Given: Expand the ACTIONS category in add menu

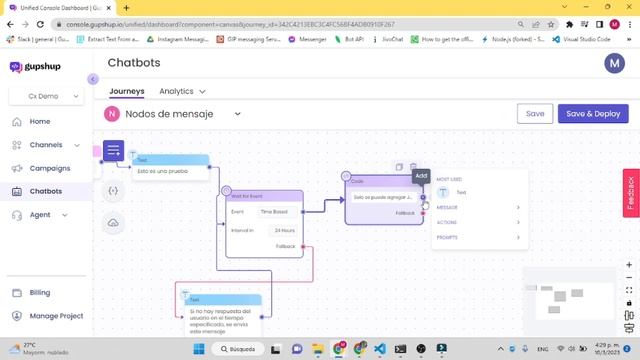Looking at the screenshot, I should click(478, 222).
